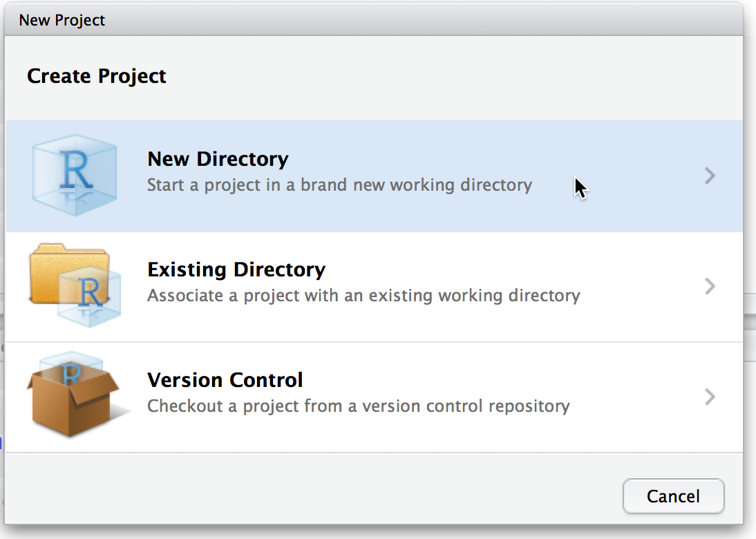756x539 pixels.
Task: Select the Existing Directory title
Action: point(236,269)
